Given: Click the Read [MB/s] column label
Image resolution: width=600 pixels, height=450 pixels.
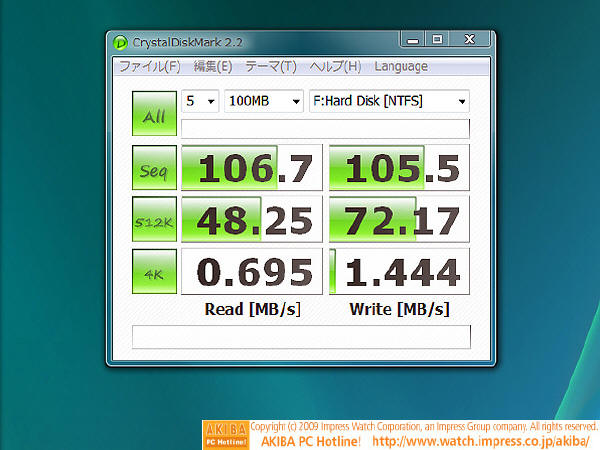Looking at the screenshot, I should point(253,309).
